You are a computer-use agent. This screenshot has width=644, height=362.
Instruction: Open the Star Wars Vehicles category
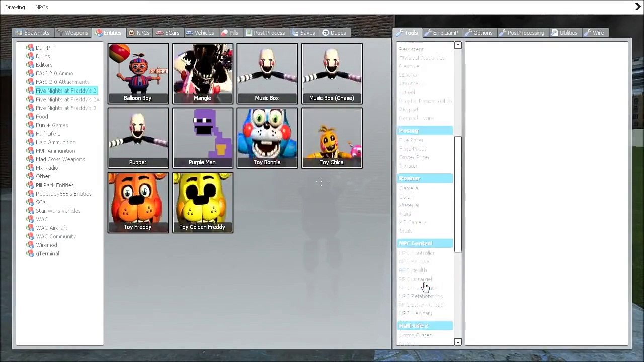(58, 211)
